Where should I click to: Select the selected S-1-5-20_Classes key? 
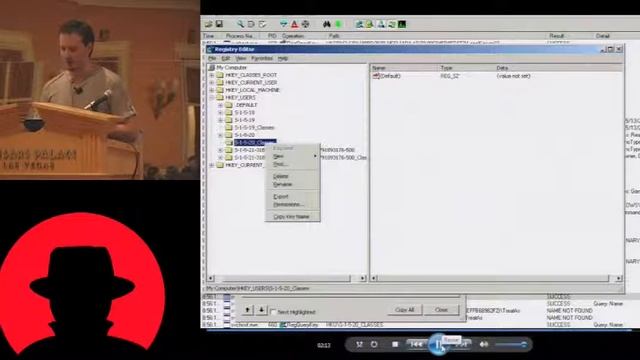click(255, 142)
